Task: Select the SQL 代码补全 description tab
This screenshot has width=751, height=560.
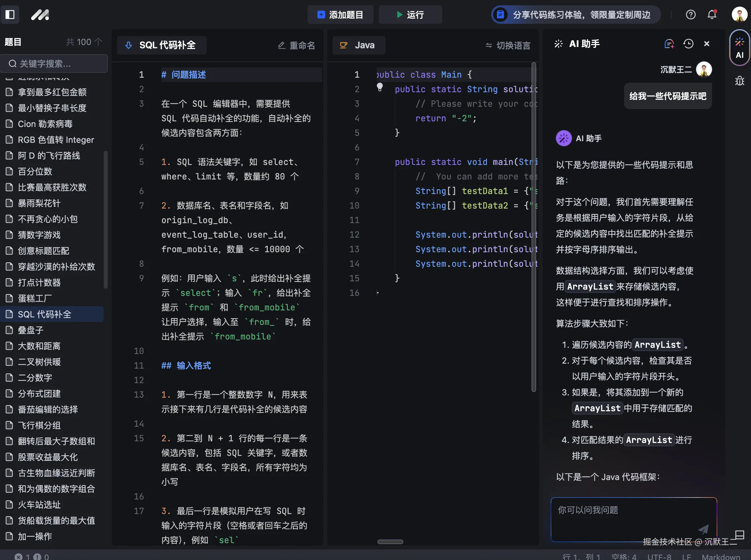Action: tap(162, 45)
